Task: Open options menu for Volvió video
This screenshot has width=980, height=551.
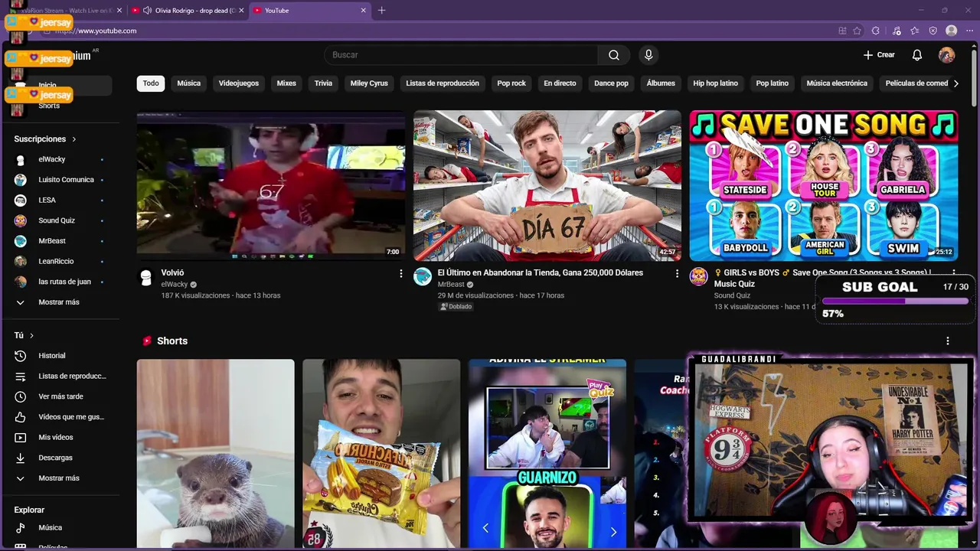Action: click(x=400, y=273)
